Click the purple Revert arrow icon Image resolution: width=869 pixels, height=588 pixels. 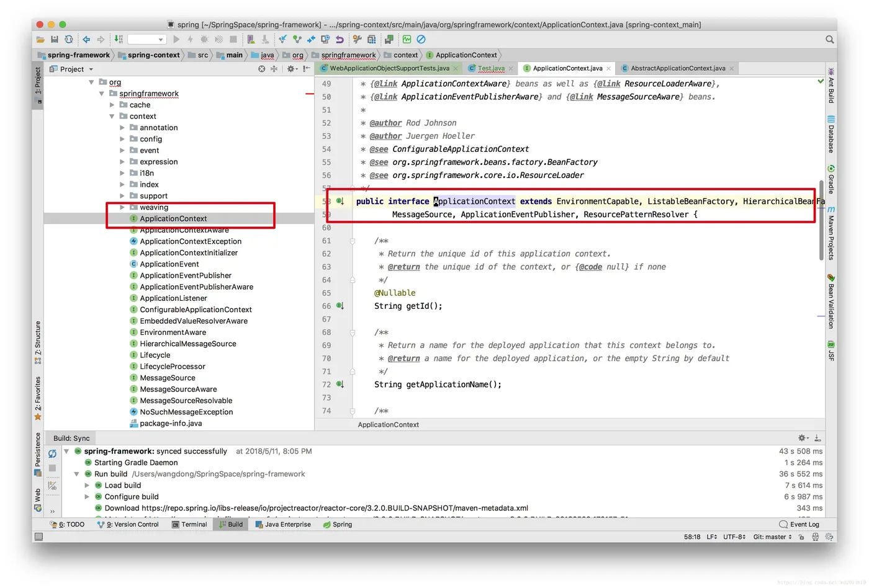[340, 40]
